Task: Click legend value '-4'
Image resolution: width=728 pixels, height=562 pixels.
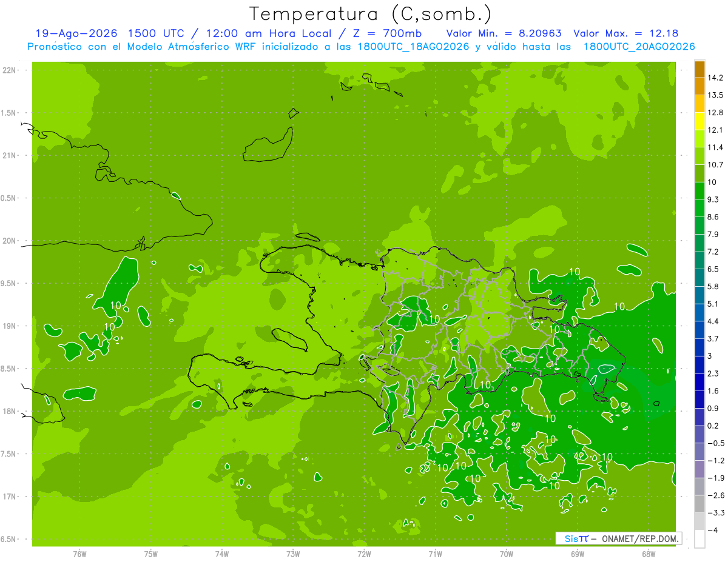Action: pyautogui.click(x=712, y=530)
